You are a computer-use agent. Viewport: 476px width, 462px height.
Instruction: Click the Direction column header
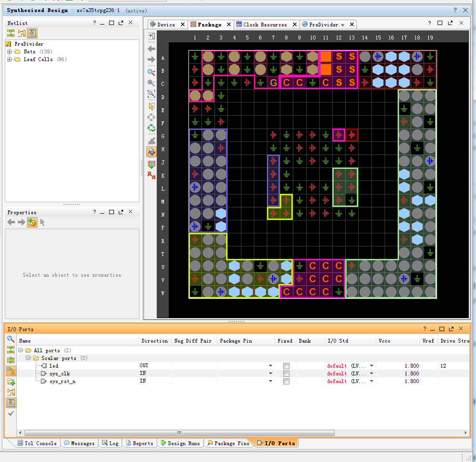click(154, 341)
